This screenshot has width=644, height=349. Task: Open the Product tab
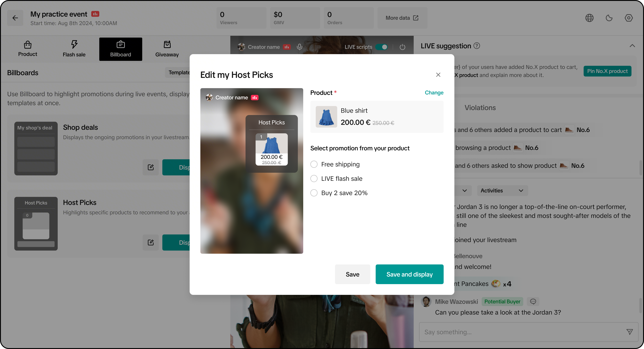pos(27,49)
